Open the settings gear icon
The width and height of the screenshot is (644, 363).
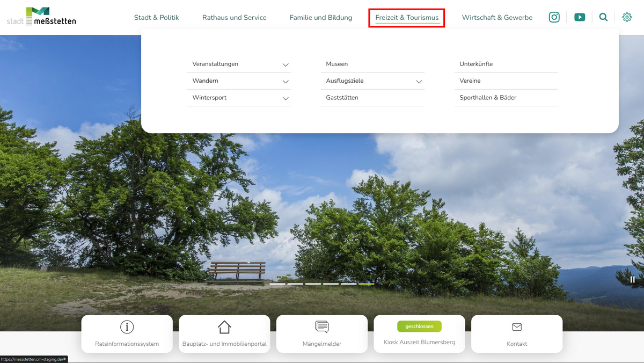627,17
